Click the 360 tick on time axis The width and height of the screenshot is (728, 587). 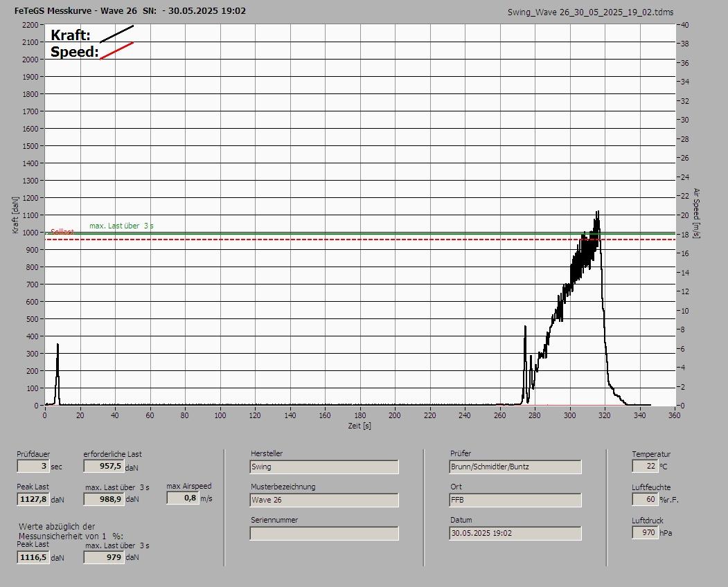tap(675, 415)
